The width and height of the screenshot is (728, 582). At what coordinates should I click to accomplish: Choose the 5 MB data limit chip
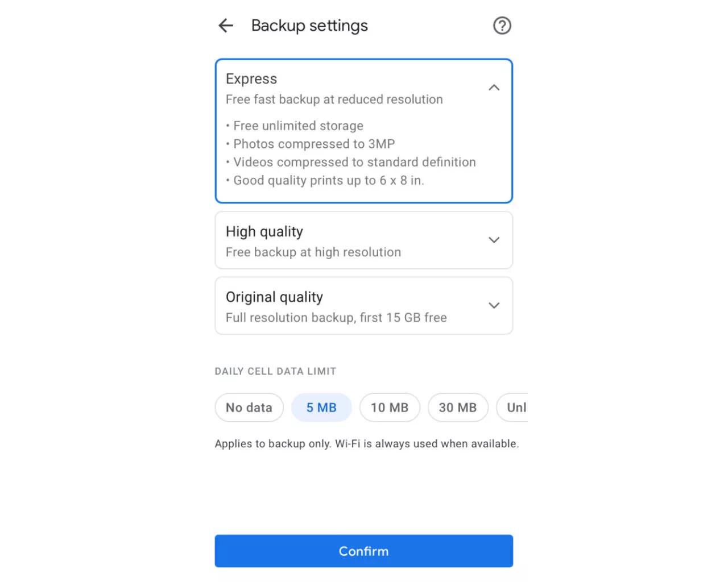(321, 408)
